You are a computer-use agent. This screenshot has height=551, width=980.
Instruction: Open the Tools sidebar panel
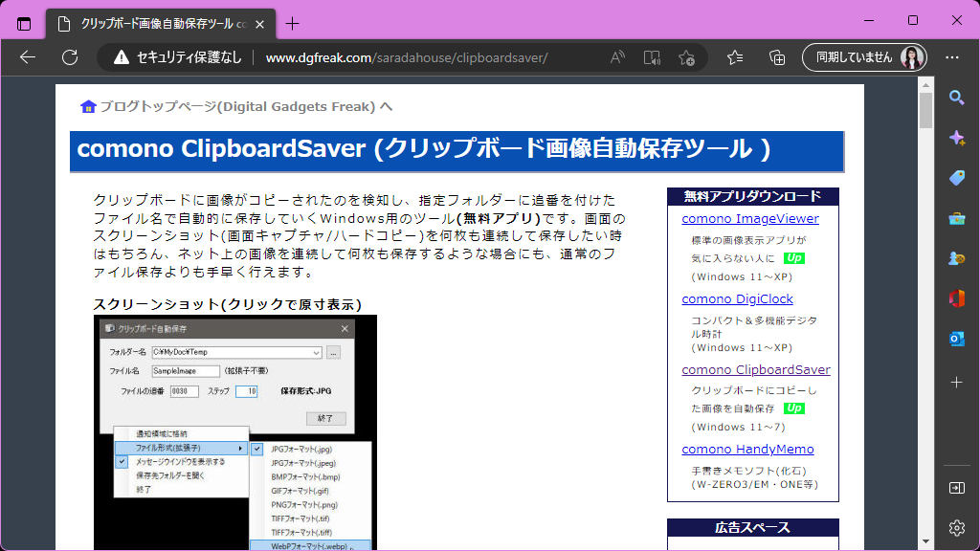click(x=956, y=217)
